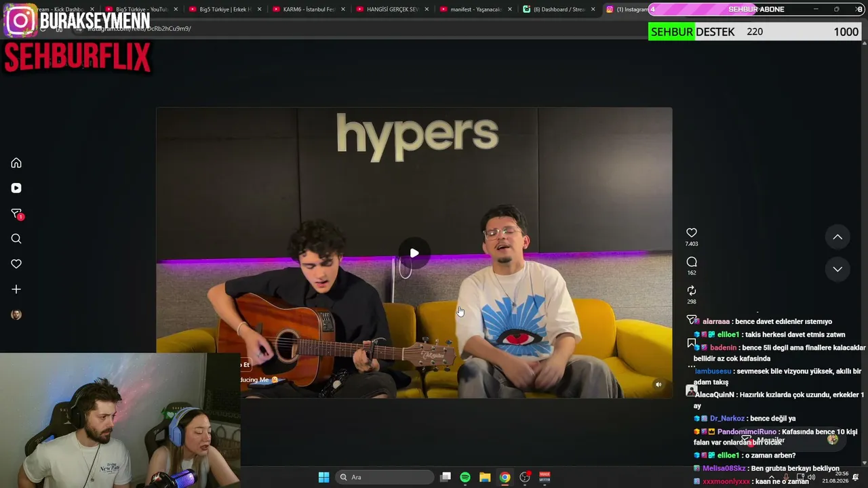The image size is (868, 488).
Task: Repost the reel with 298 reposts
Action: (x=692, y=291)
